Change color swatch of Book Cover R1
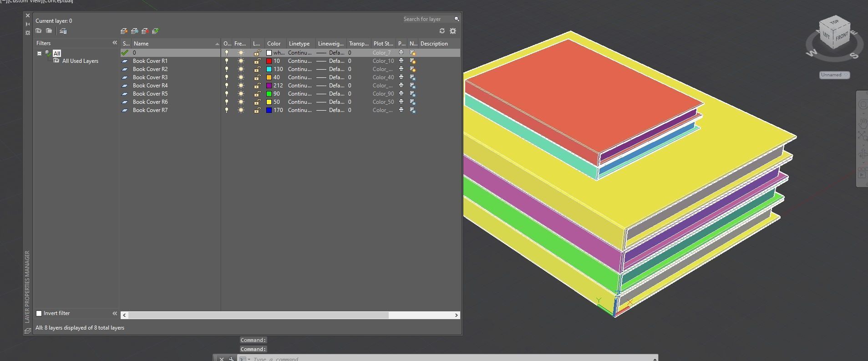Image resolution: width=868 pixels, height=361 pixels. pos(269,61)
